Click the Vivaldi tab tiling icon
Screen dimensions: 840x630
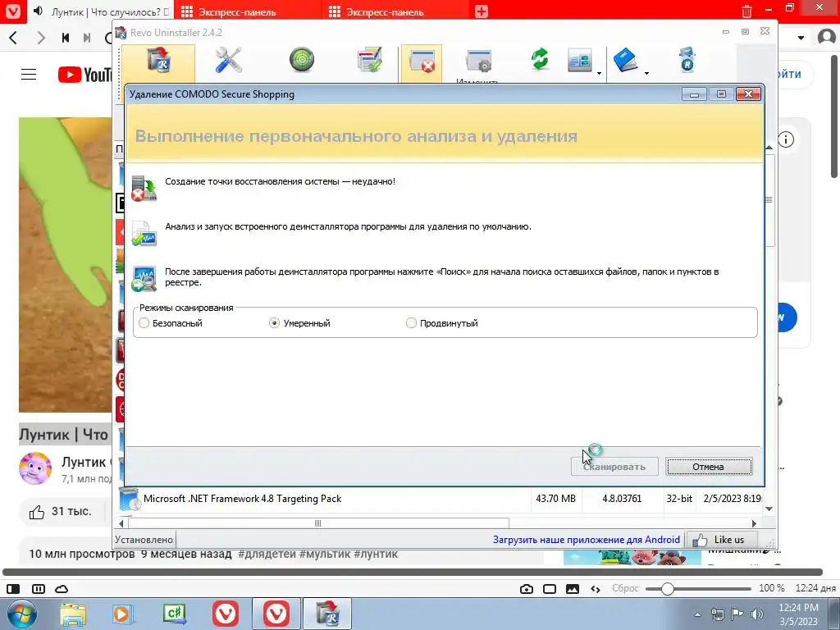click(39, 589)
